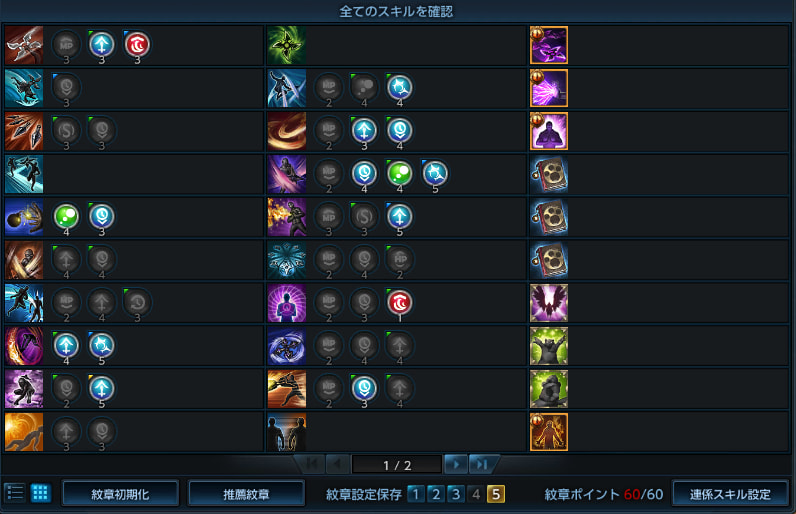796x514 pixels.
Task: Select glyph preset slot 2
Action: (x=436, y=494)
